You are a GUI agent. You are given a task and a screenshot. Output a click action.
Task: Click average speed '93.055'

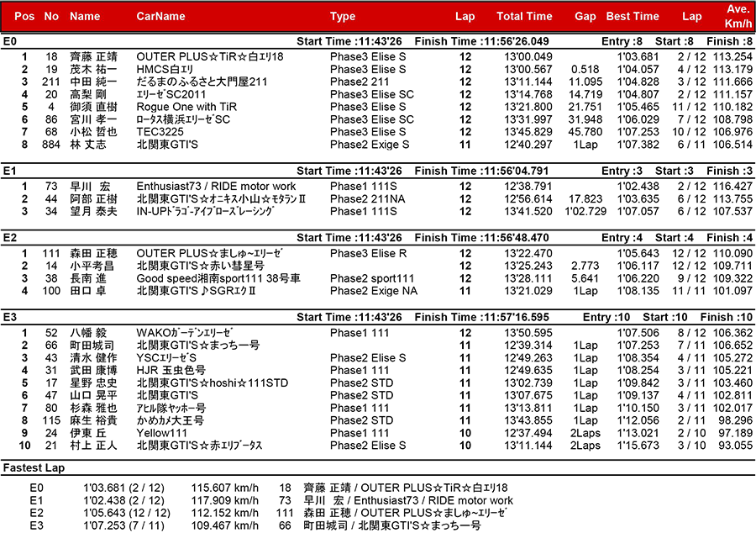pyautogui.click(x=735, y=446)
